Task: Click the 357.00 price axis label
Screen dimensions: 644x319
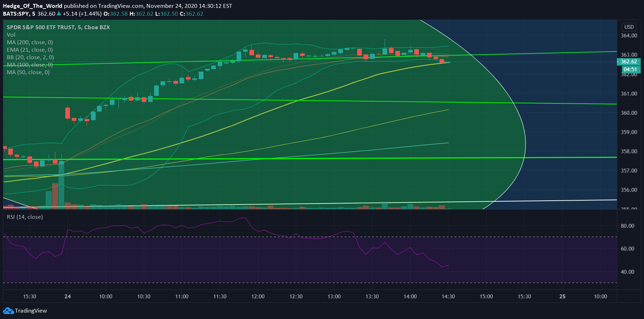Action: pos(629,171)
